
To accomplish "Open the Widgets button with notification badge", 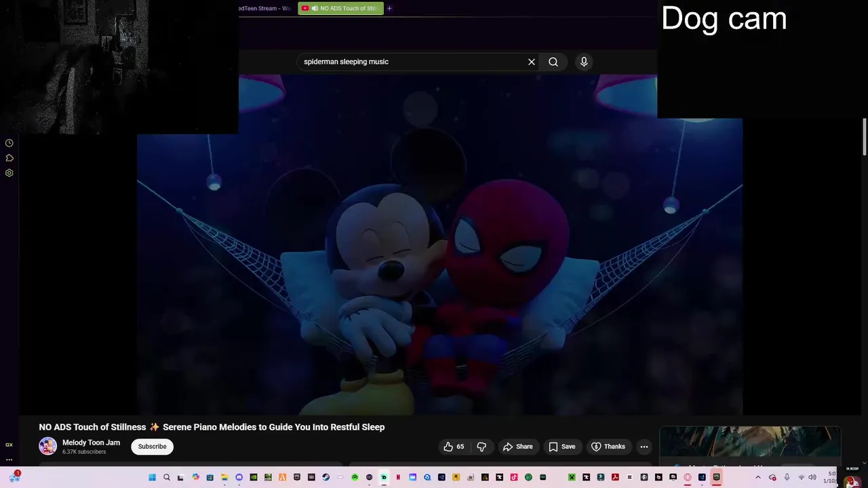I will tap(14, 477).
